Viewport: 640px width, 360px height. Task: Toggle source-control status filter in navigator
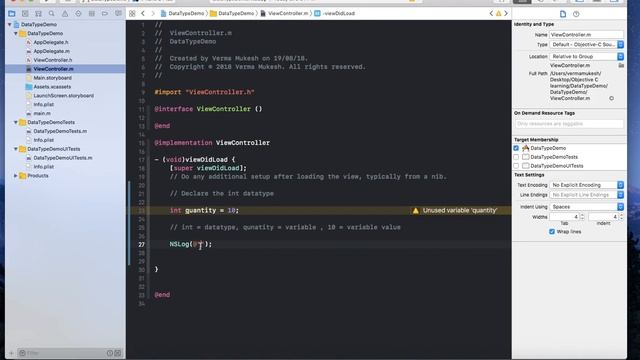tap(118, 353)
